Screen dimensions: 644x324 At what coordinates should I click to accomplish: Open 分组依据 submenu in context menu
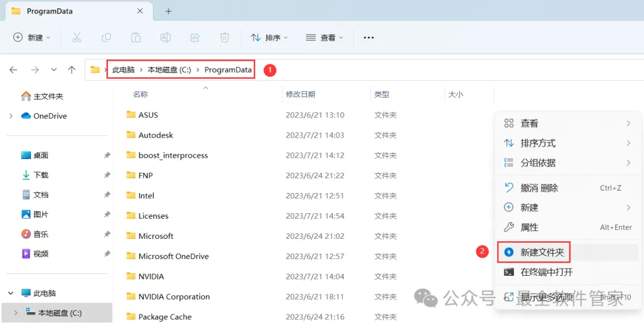click(568, 163)
